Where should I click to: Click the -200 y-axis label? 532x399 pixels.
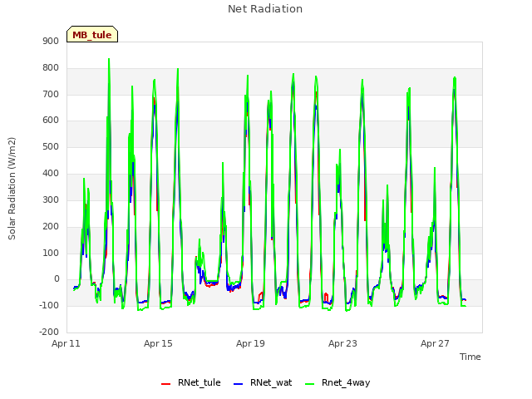coord(49,332)
